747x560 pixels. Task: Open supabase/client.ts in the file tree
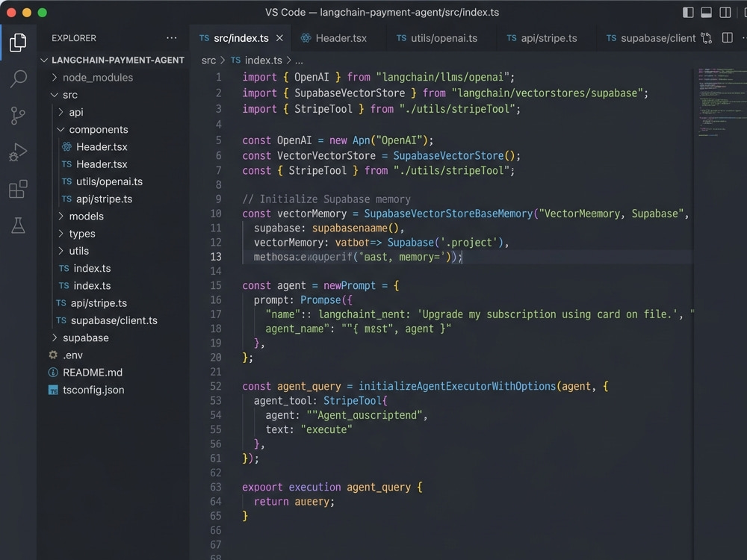[x=114, y=320]
